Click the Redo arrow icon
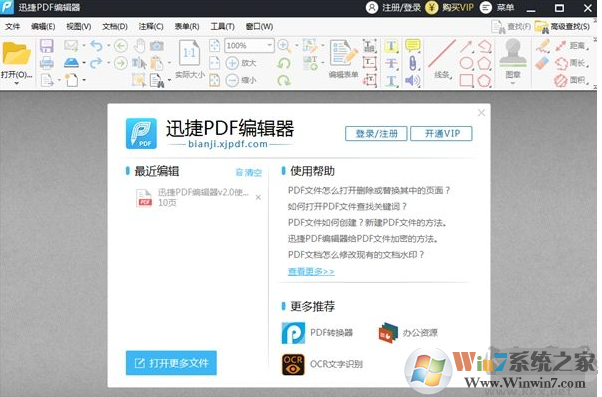Screen dimensions: 602x397 point(96,63)
